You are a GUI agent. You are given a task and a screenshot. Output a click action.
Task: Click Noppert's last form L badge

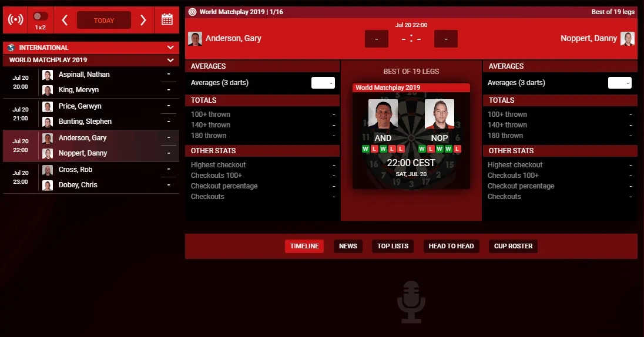457,149
